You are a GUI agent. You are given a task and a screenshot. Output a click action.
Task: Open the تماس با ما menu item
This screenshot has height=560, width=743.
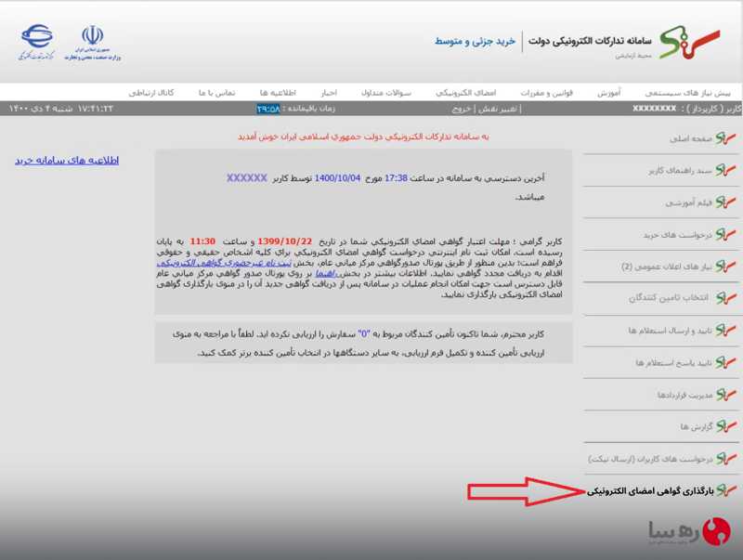click(217, 93)
